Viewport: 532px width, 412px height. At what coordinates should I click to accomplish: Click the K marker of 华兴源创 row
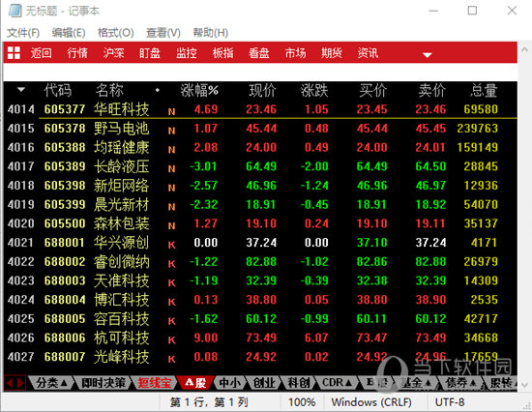coord(171,245)
